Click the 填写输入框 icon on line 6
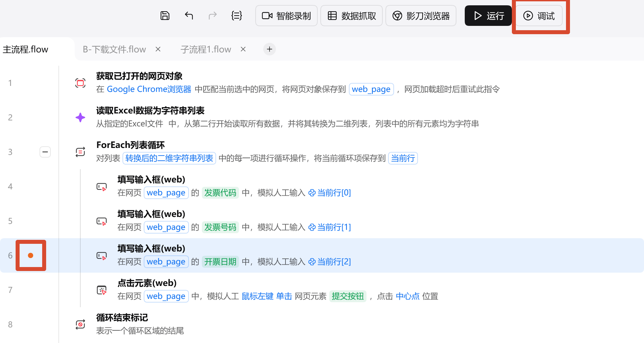The width and height of the screenshot is (644, 343). pyautogui.click(x=102, y=256)
